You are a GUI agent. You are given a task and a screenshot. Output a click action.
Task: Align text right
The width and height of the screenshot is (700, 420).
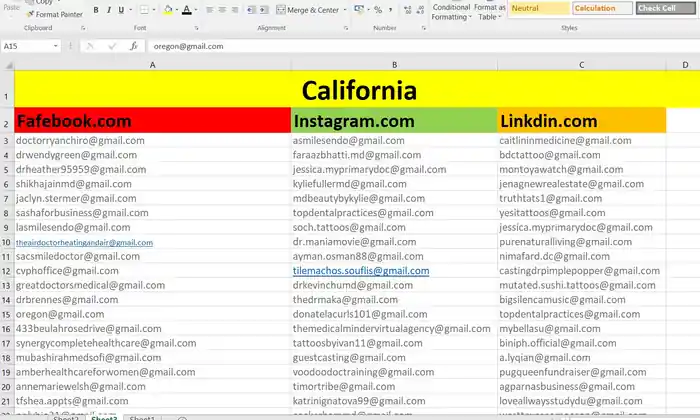click(x=234, y=10)
